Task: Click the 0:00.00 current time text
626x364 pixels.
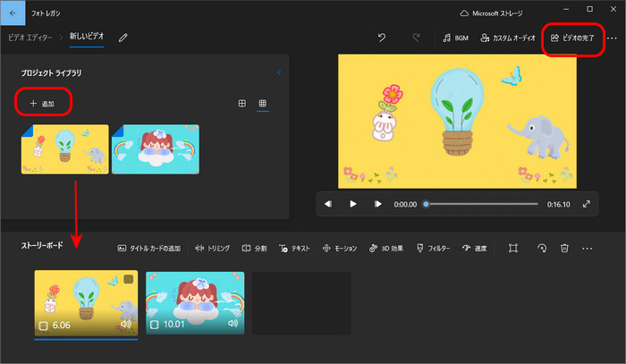Action: [405, 204]
